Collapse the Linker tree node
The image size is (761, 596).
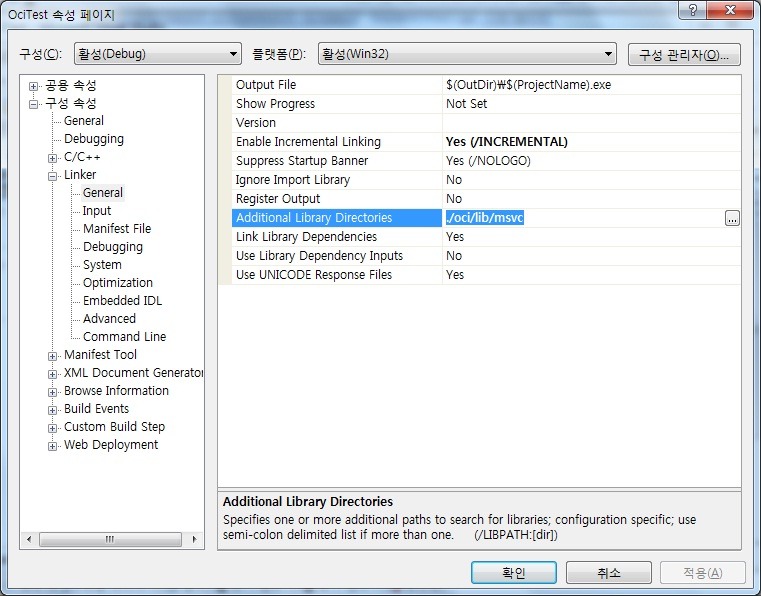point(53,176)
